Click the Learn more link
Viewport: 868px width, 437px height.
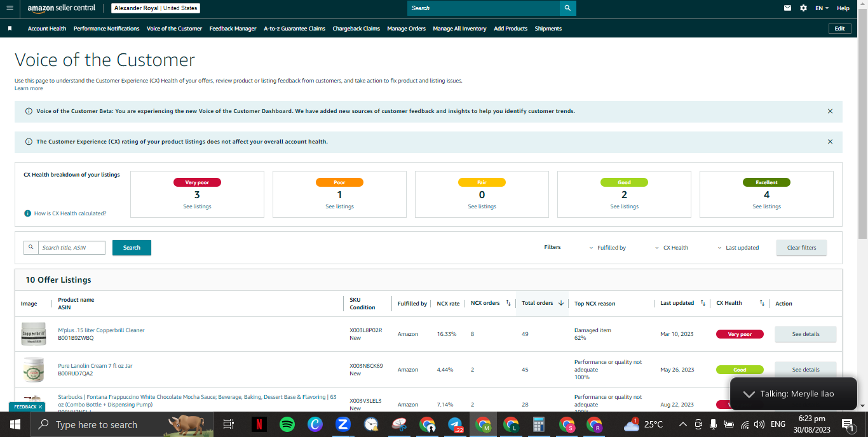[x=29, y=88]
